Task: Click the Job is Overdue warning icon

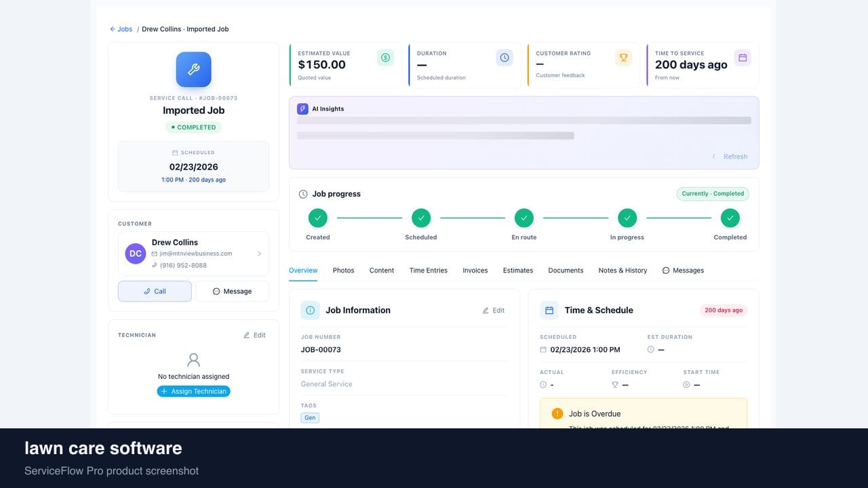Action: (x=557, y=413)
